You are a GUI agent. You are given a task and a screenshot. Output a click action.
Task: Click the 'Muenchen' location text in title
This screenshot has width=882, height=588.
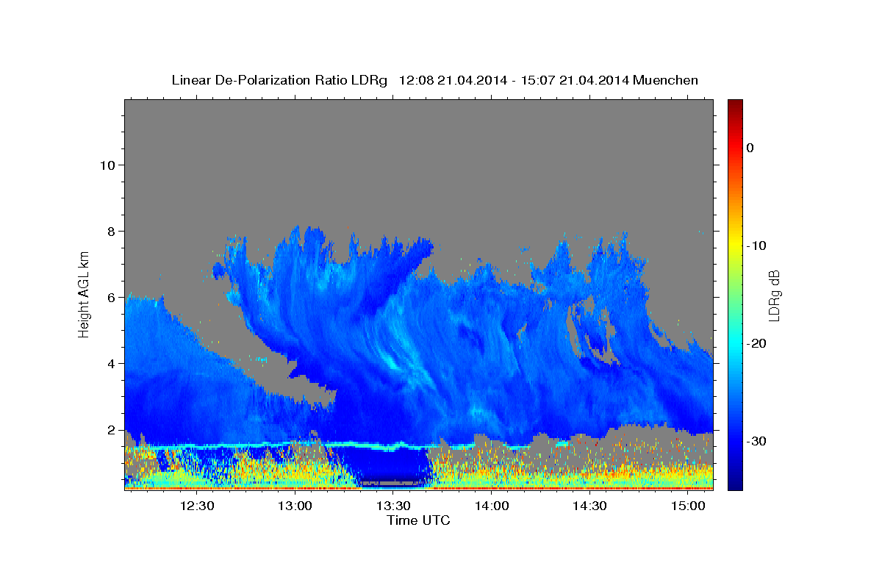666,80
